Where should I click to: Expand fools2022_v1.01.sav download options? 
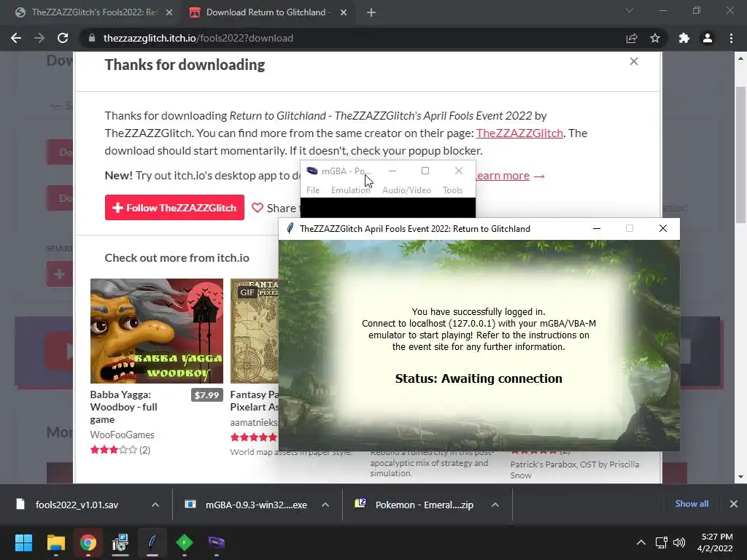155,505
